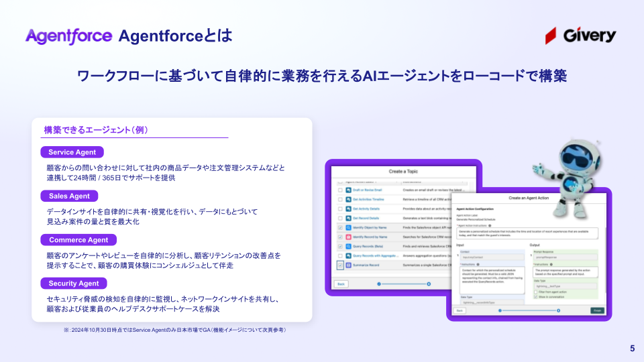644x362 pixels.
Task: Click the slide page number 5
Action: coord(632,349)
